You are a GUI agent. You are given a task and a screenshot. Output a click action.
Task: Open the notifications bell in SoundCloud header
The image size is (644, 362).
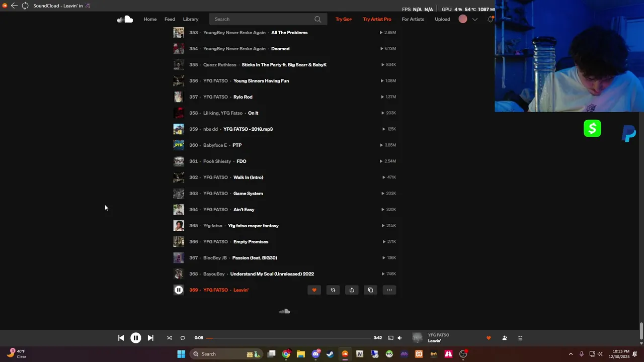[x=491, y=19]
